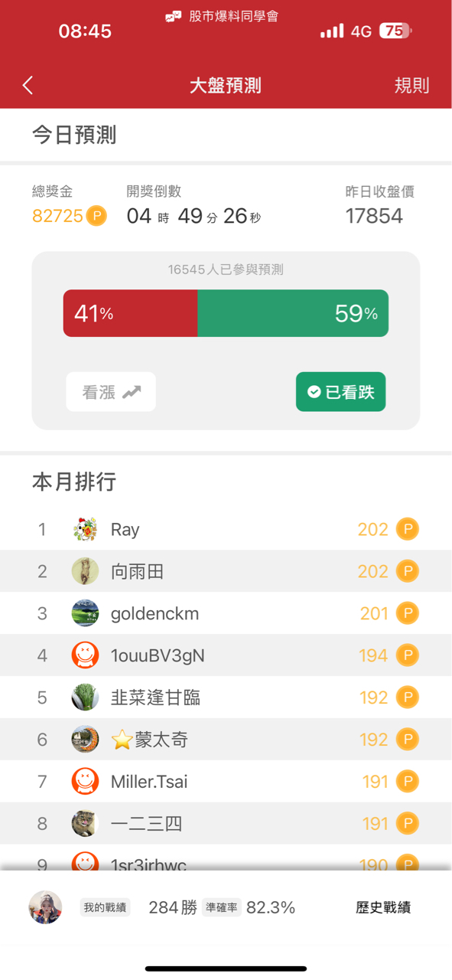The width and height of the screenshot is (452, 980).
Task: Open 向雨田's profile avatar in rank 2
Action: point(85,571)
